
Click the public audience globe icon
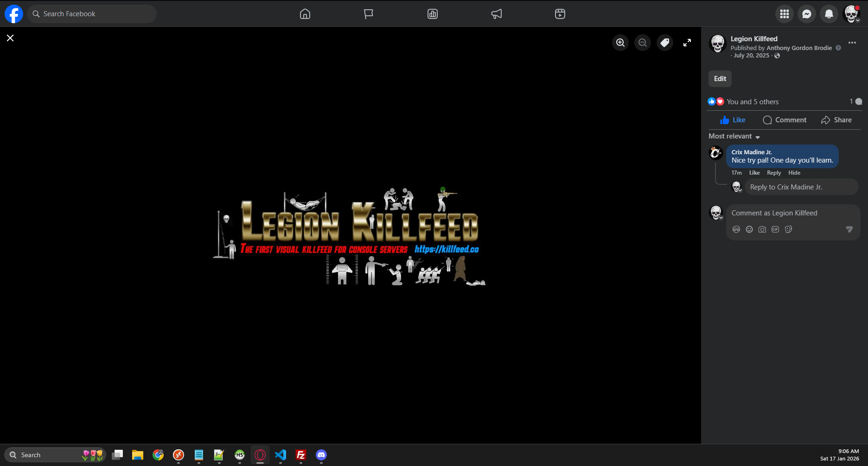tap(777, 56)
